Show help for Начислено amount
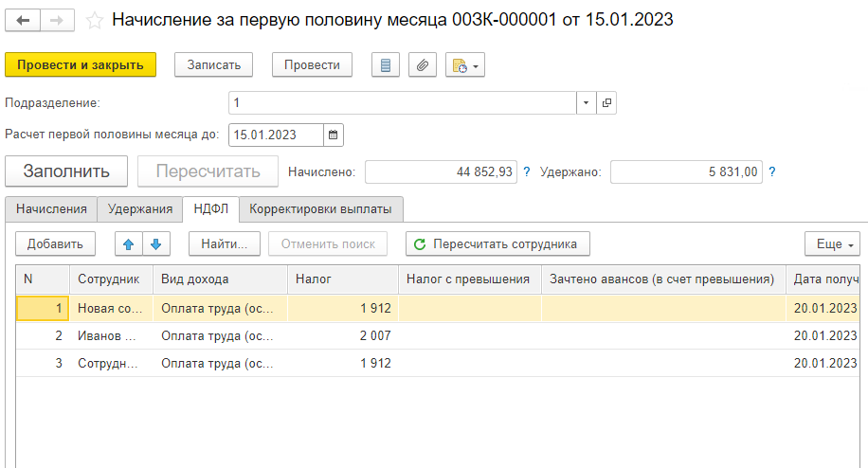The height and width of the screenshot is (468, 868). (x=527, y=171)
